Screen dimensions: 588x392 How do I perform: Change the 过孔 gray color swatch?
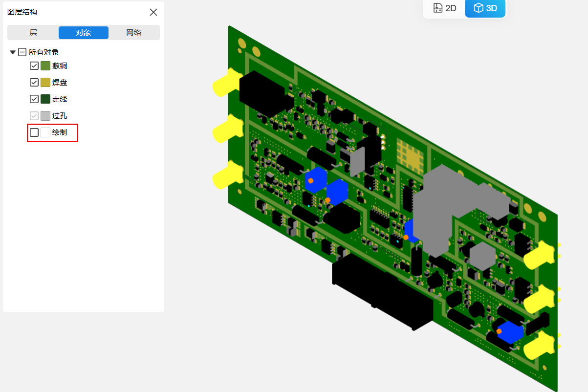[x=45, y=116]
